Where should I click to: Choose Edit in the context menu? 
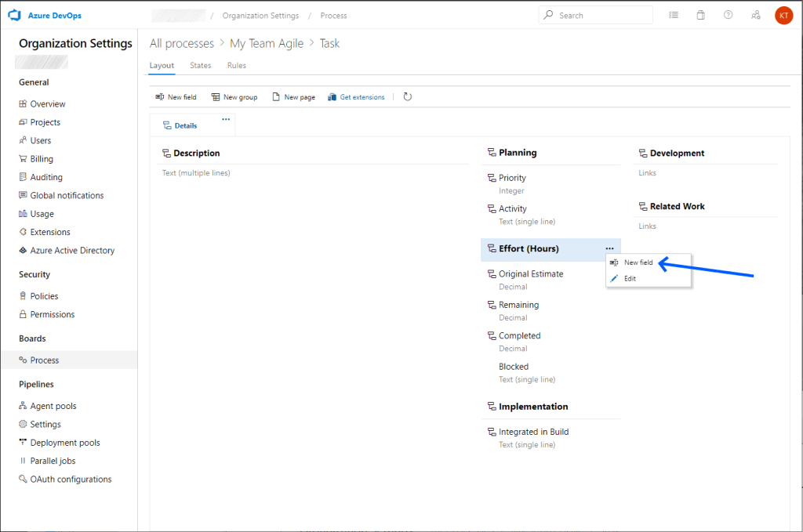pyautogui.click(x=630, y=279)
